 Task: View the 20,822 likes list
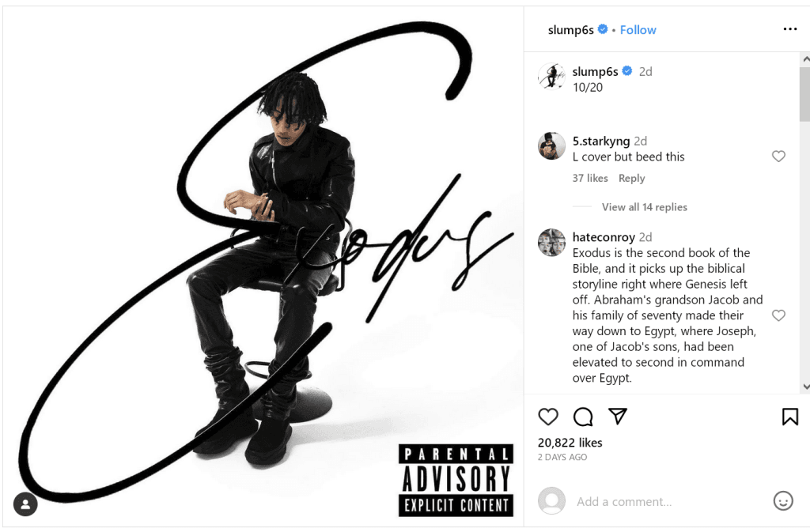tap(570, 442)
